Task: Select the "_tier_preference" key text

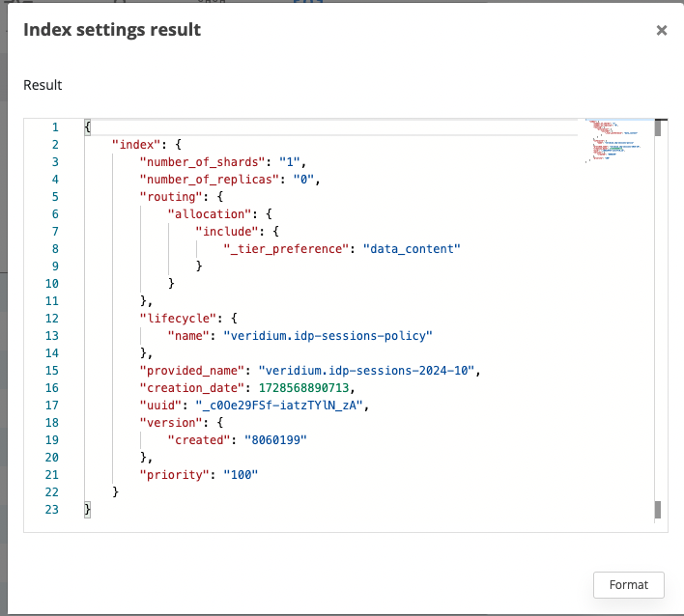Action: (284, 249)
